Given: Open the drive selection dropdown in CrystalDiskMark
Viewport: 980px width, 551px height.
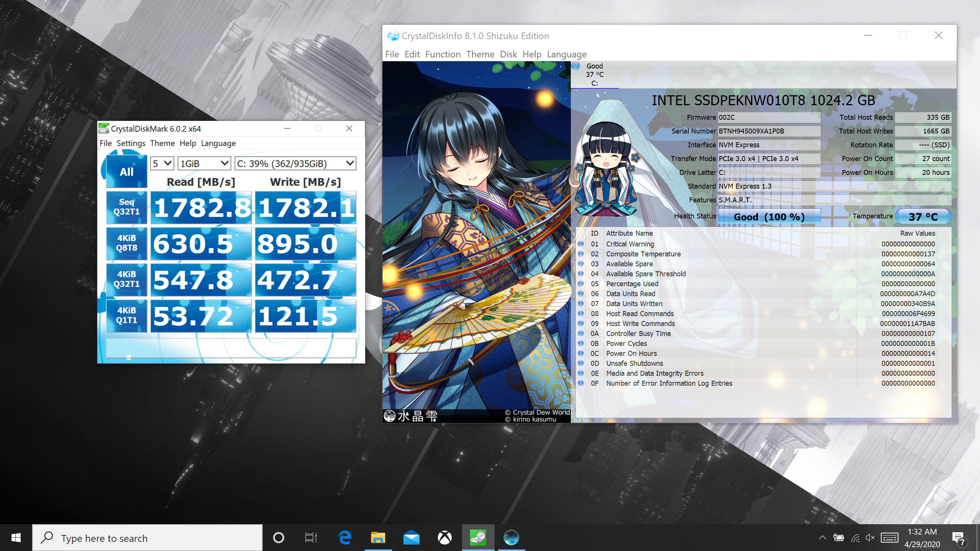Looking at the screenshot, I should click(295, 163).
